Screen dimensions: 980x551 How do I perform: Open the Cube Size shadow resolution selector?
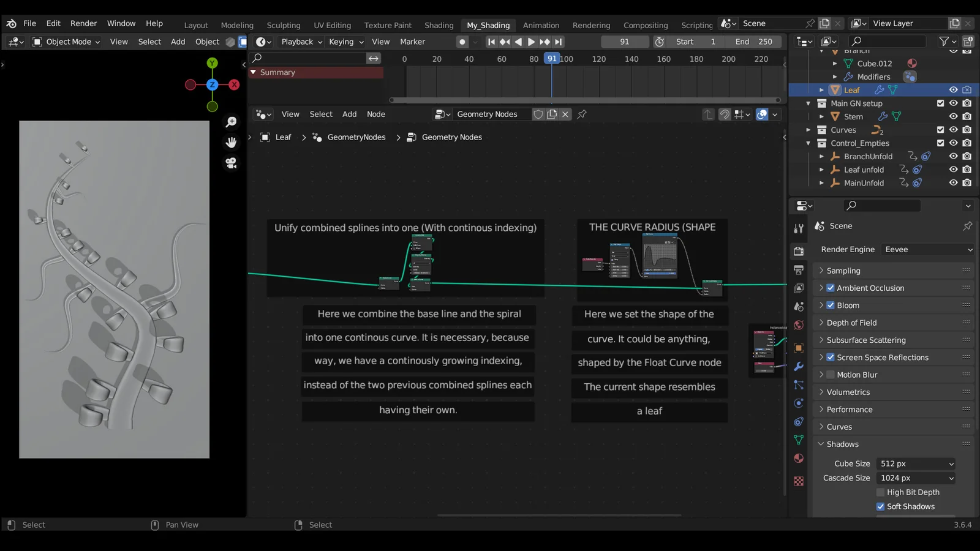(915, 463)
